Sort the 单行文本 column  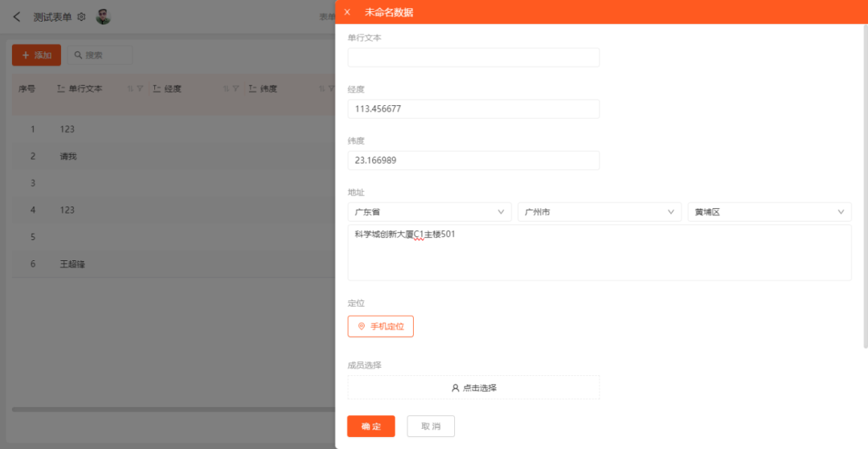tap(131, 88)
